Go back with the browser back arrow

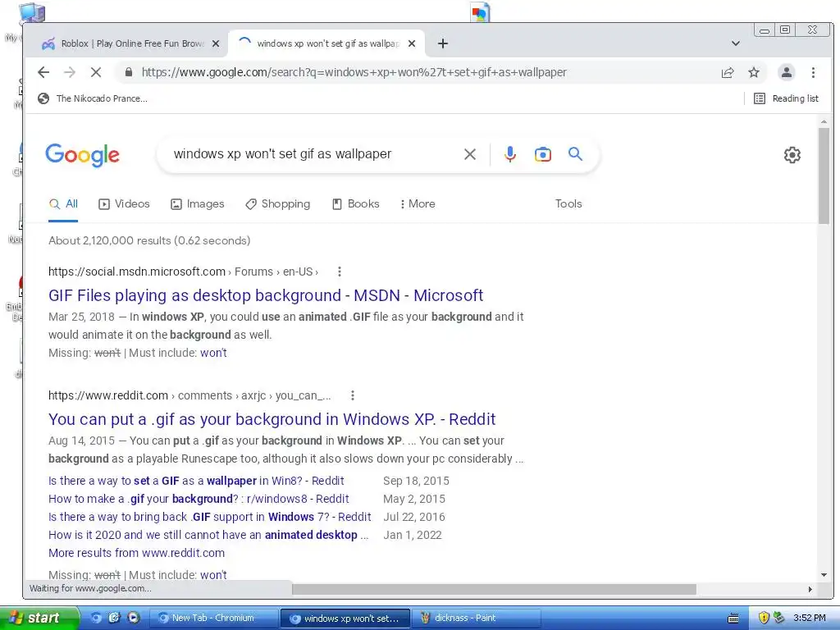43,72
